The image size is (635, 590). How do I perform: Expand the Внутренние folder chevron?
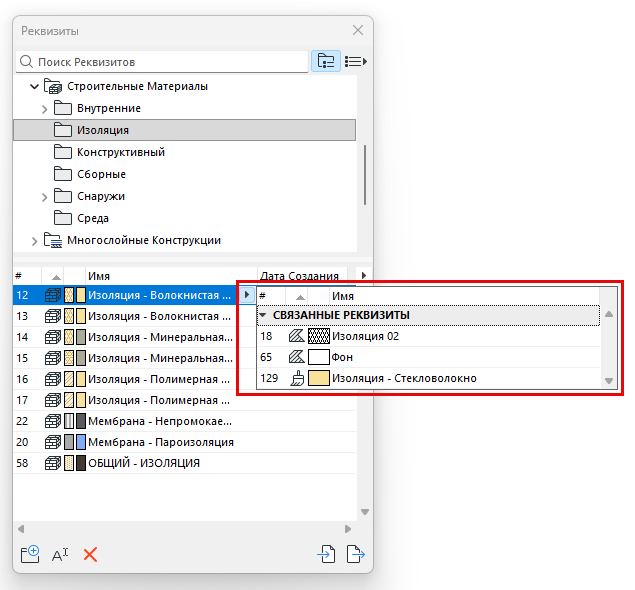[45, 109]
